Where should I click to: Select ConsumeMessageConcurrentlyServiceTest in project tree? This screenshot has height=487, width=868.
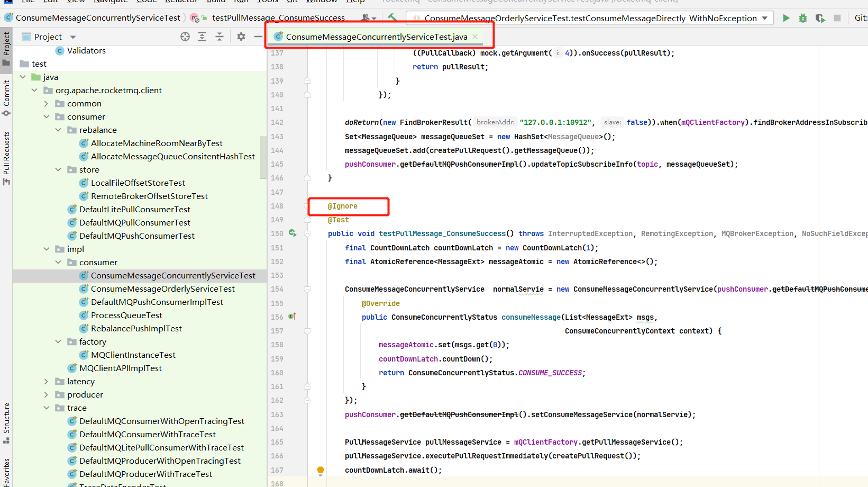[x=173, y=275]
